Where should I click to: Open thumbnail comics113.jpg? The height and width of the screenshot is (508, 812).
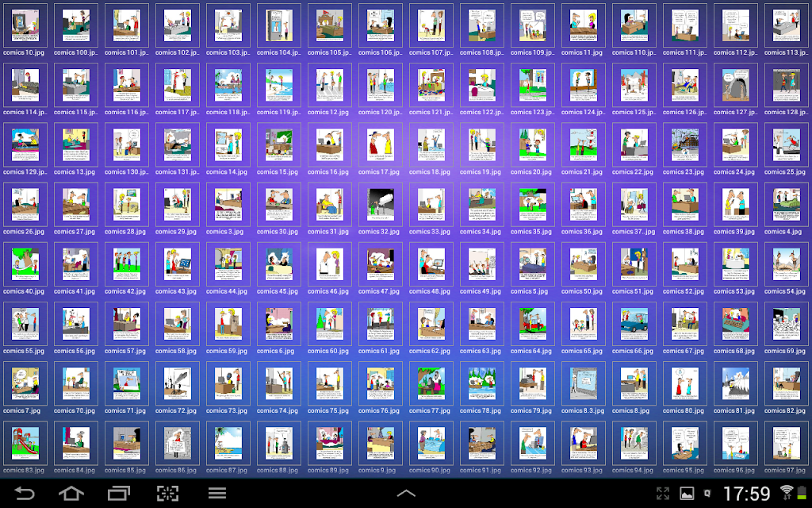click(786, 25)
